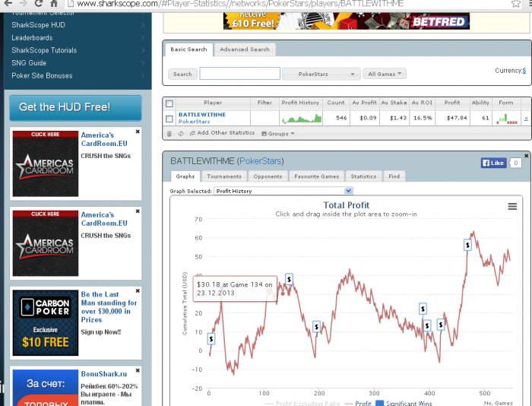Viewport: 532px width, 406px height.
Task: Click Add Other Statistics
Action: [x=223, y=133]
